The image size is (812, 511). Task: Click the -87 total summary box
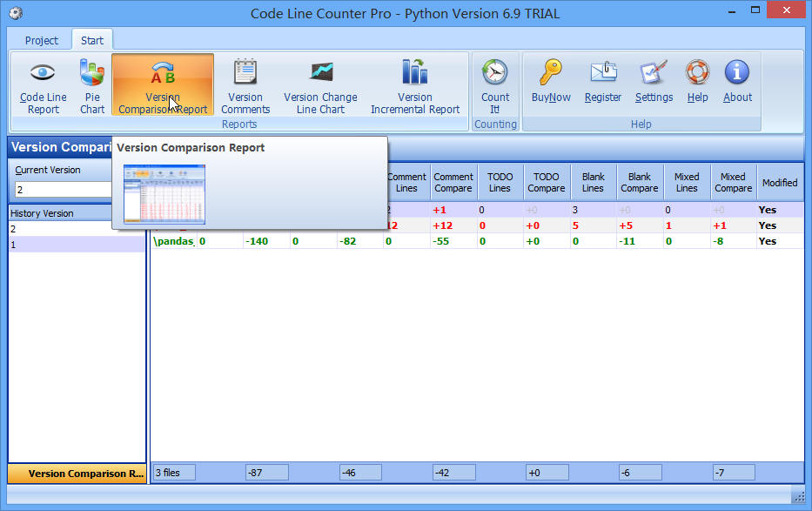pos(266,473)
